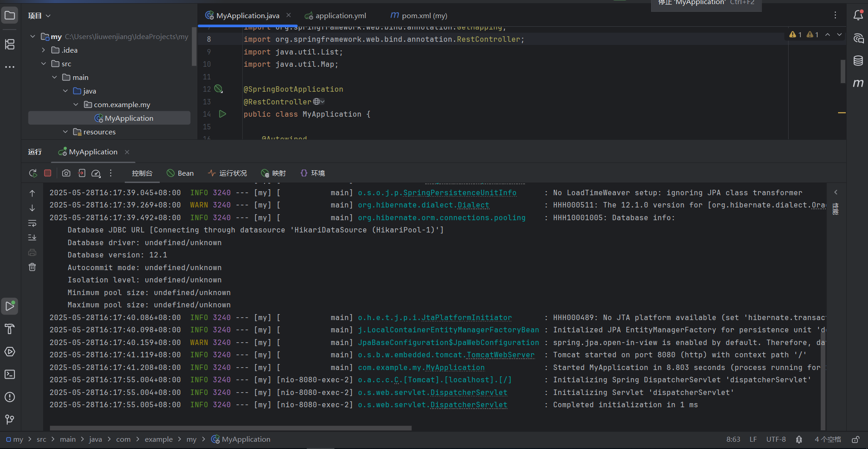868x449 pixels.
Task: Open more run actions menu
Action: pos(111,173)
